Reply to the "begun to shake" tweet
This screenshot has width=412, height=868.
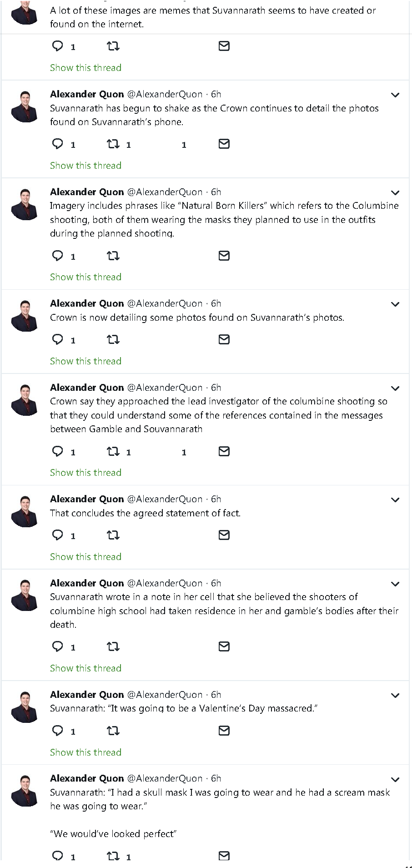coord(58,144)
